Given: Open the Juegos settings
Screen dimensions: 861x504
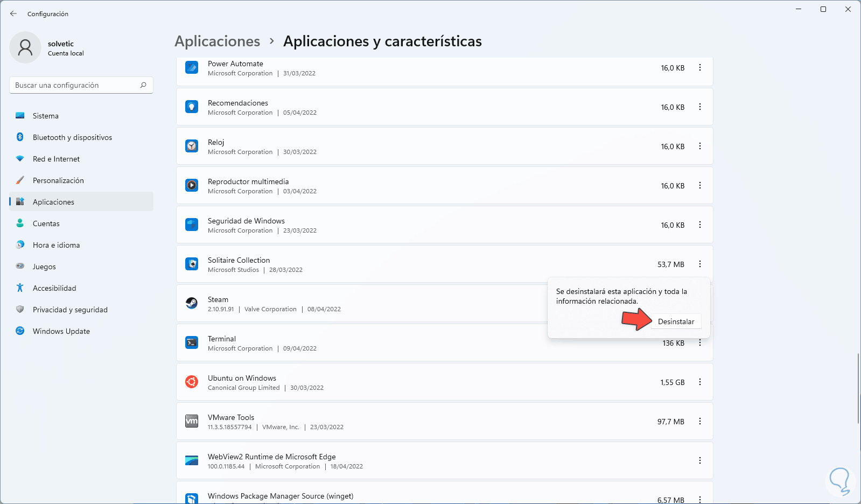Looking at the screenshot, I should [x=81, y=267].
